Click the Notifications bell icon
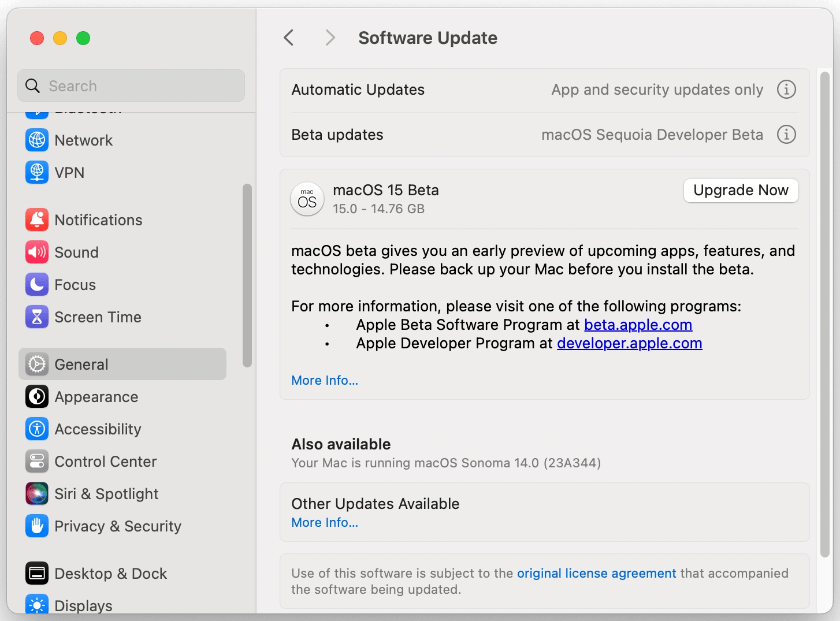Image resolution: width=840 pixels, height=621 pixels. (x=37, y=220)
